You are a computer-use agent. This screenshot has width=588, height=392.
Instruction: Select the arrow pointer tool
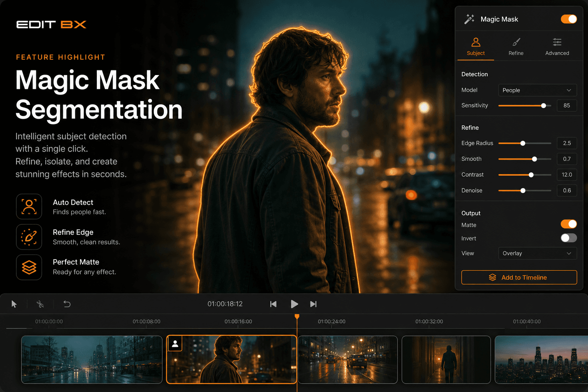[x=14, y=304]
